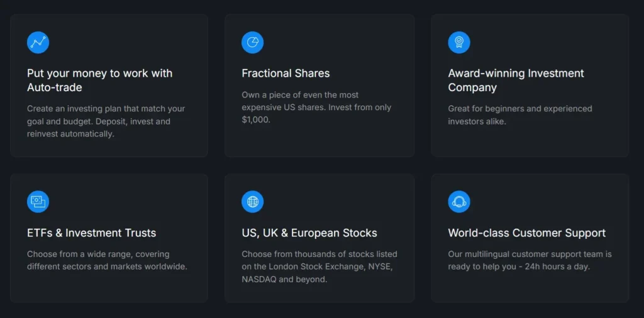Viewport: 644px width, 318px height.
Task: Open the ETFs & Investment Trusts heading
Action: pos(91,233)
